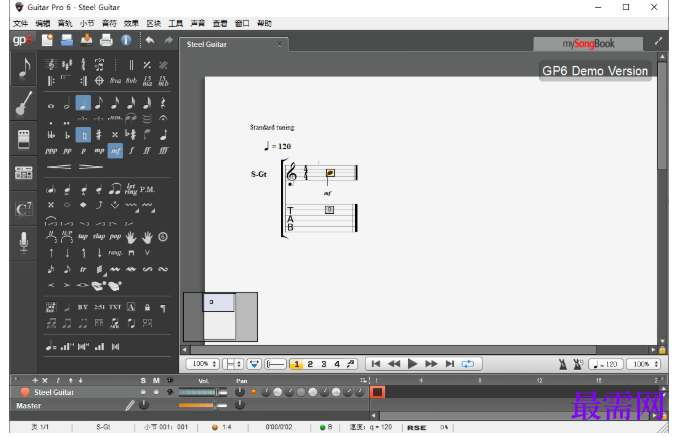Open the guitar instrument panel
Image resolution: width=683 pixels, height=437 pixels.
24,103
